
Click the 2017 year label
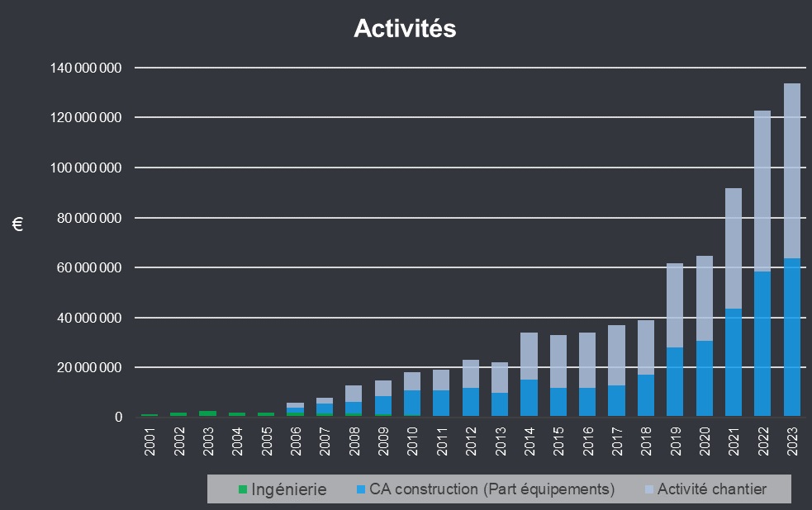pyautogui.click(x=617, y=442)
